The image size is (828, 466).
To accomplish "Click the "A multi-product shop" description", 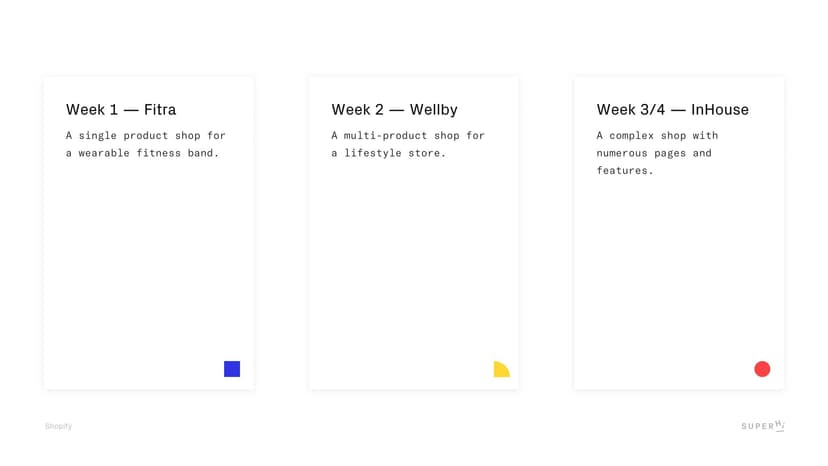I will coord(408,136).
